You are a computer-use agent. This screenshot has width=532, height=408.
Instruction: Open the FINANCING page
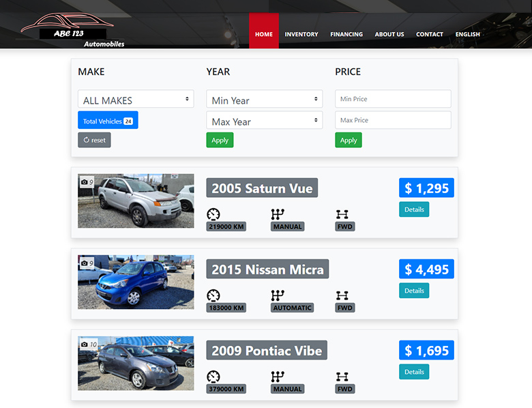[346, 34]
